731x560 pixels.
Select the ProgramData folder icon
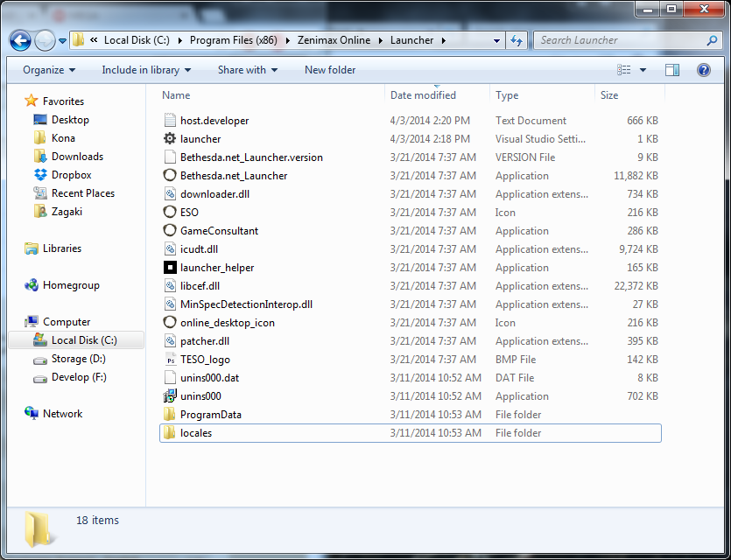click(x=170, y=415)
